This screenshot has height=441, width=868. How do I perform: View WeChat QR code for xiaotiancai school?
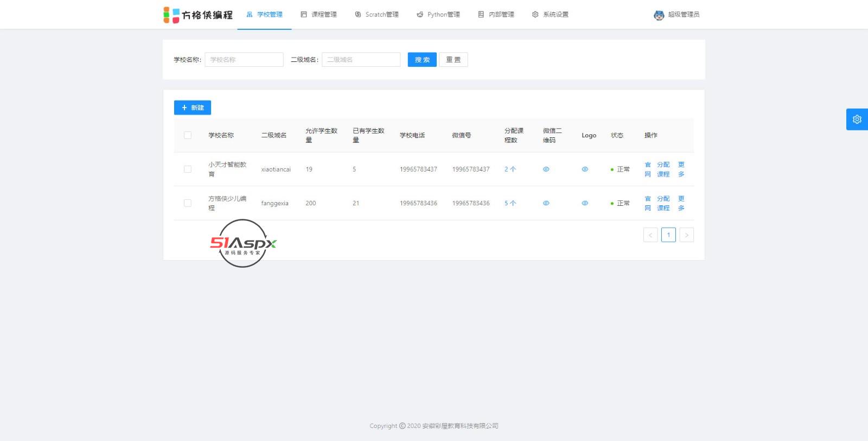[546, 169]
